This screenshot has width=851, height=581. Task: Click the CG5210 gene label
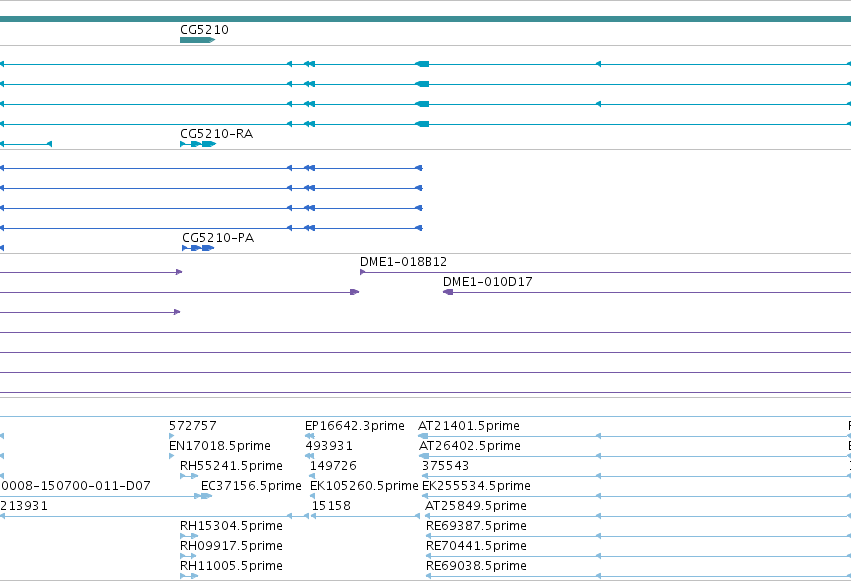click(x=204, y=30)
